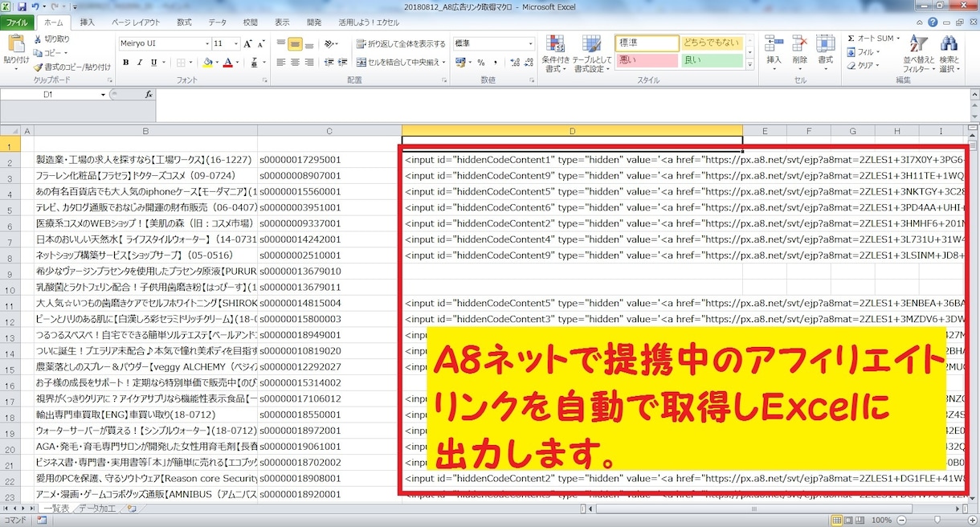Viewport: 980px width, 527px height.
Task: Toggle Bold formatting
Action: click(125, 63)
